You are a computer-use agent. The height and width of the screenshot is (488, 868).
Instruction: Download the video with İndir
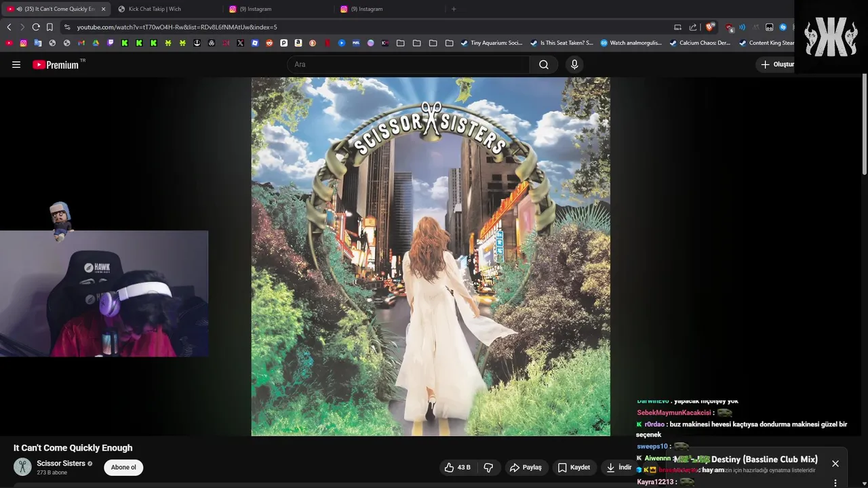click(618, 467)
